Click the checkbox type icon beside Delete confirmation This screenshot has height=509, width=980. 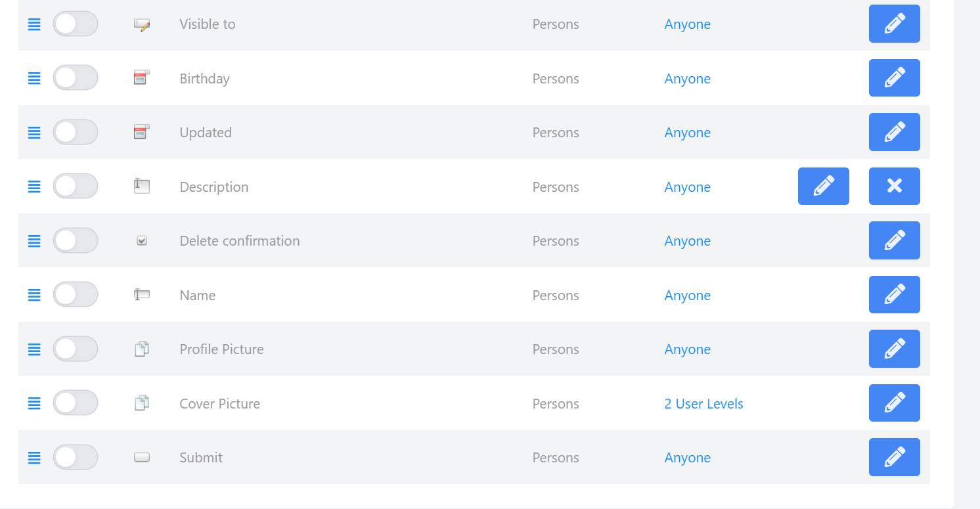tap(142, 241)
